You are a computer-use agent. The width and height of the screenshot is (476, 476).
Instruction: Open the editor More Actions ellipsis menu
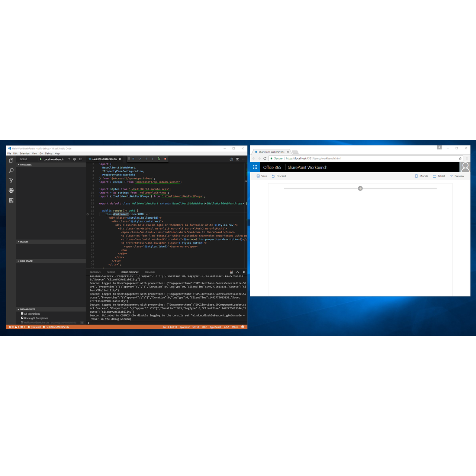244,159
